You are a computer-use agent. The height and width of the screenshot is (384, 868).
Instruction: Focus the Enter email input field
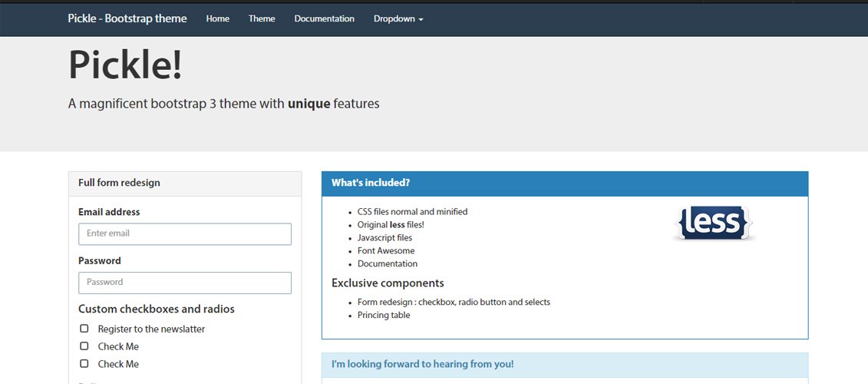point(185,233)
